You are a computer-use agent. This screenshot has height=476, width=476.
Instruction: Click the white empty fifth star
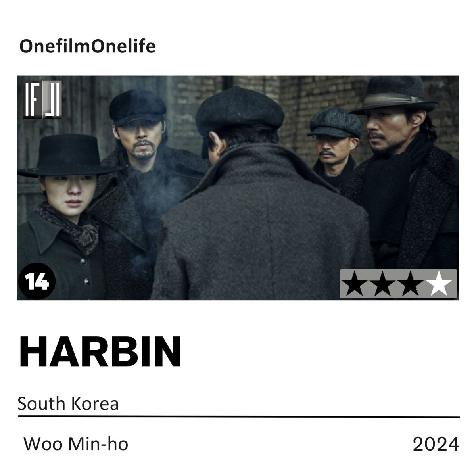click(x=439, y=284)
